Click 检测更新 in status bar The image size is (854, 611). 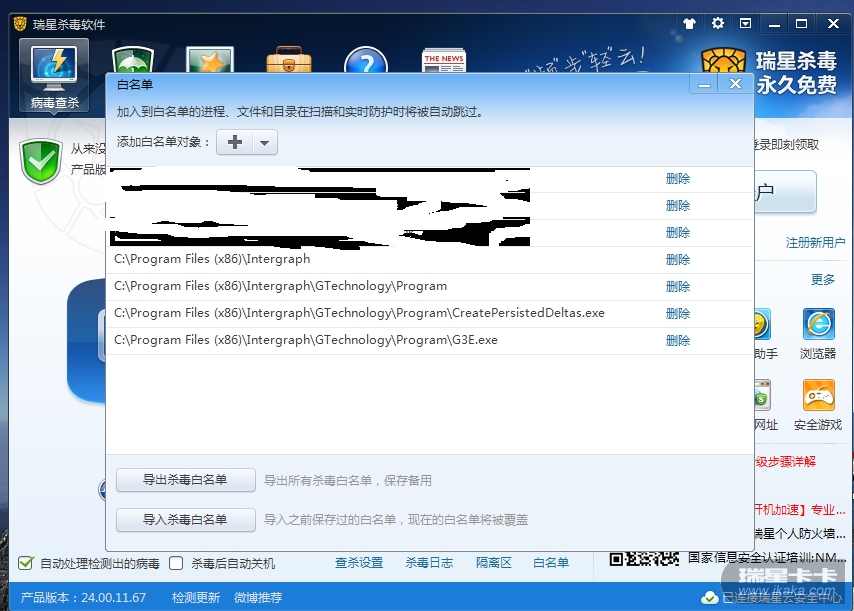point(196,598)
